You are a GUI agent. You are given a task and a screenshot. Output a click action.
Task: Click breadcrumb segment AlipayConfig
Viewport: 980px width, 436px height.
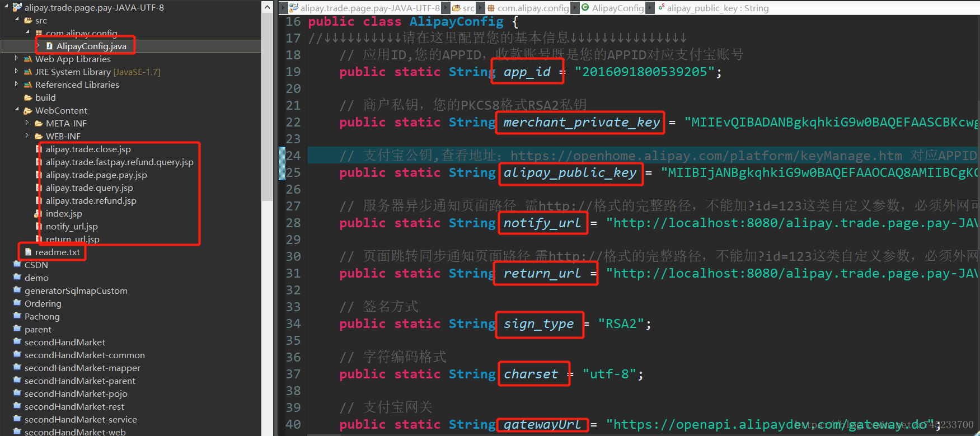(x=618, y=8)
